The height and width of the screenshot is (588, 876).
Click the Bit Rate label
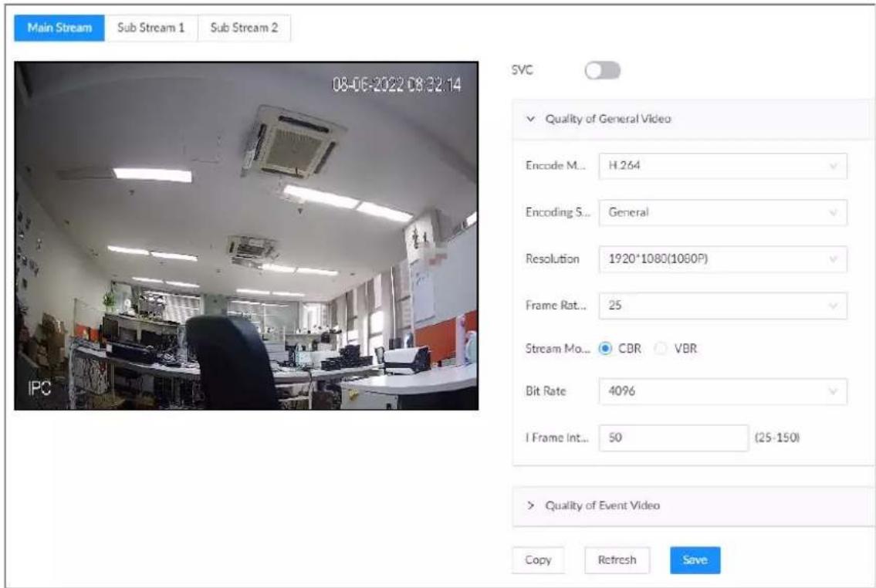click(545, 391)
